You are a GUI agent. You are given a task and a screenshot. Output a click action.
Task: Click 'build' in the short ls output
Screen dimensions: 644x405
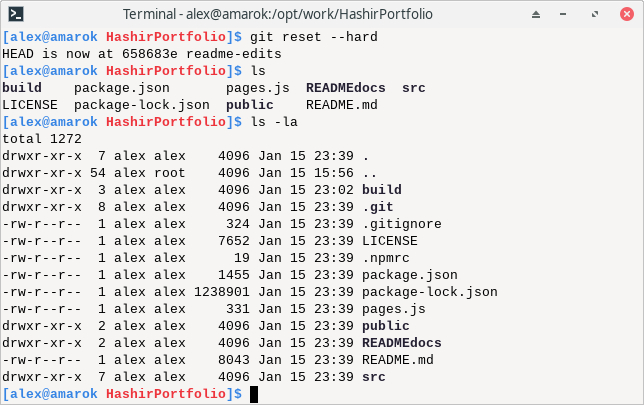22,88
